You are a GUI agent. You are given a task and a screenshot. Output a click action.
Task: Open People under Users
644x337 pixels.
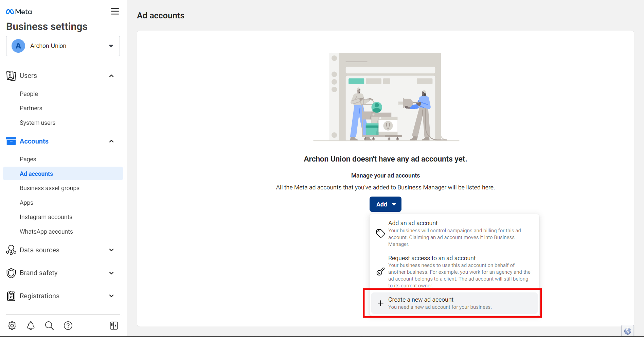[29, 94]
